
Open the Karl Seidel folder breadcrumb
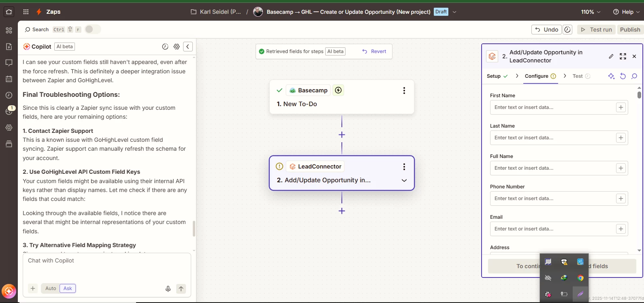[x=216, y=12]
